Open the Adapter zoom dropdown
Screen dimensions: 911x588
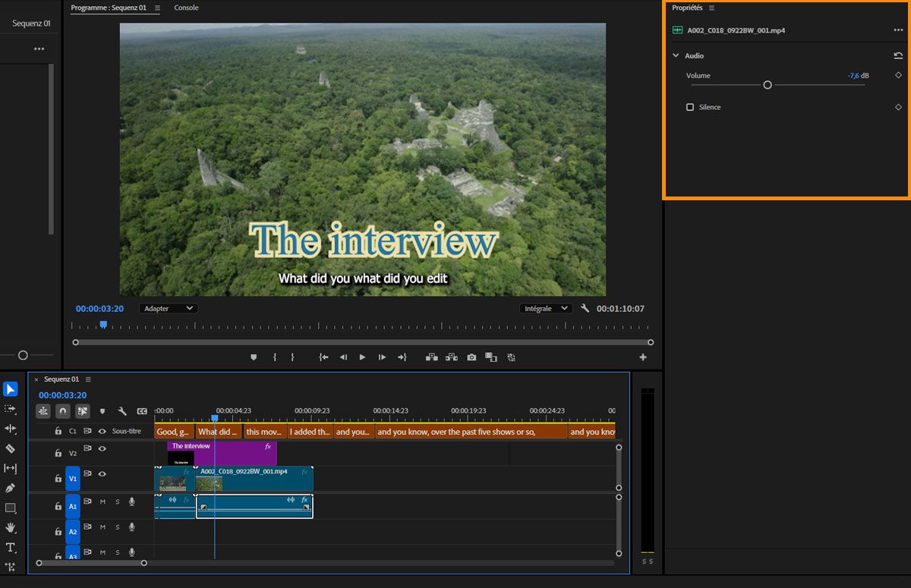click(x=168, y=309)
